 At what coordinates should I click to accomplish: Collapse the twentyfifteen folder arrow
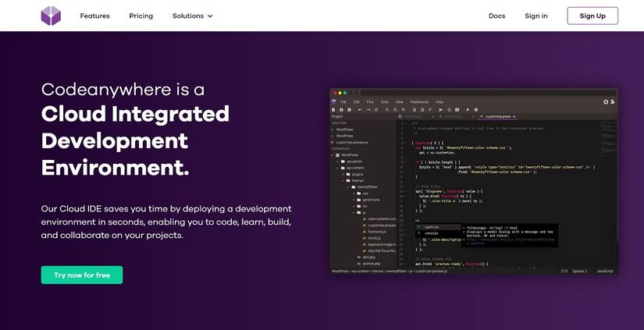[x=348, y=187]
